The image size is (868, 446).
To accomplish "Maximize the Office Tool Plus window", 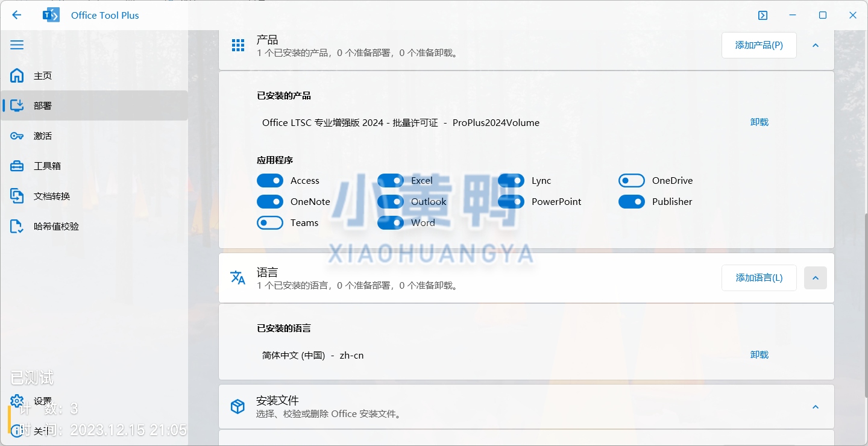I will [823, 16].
